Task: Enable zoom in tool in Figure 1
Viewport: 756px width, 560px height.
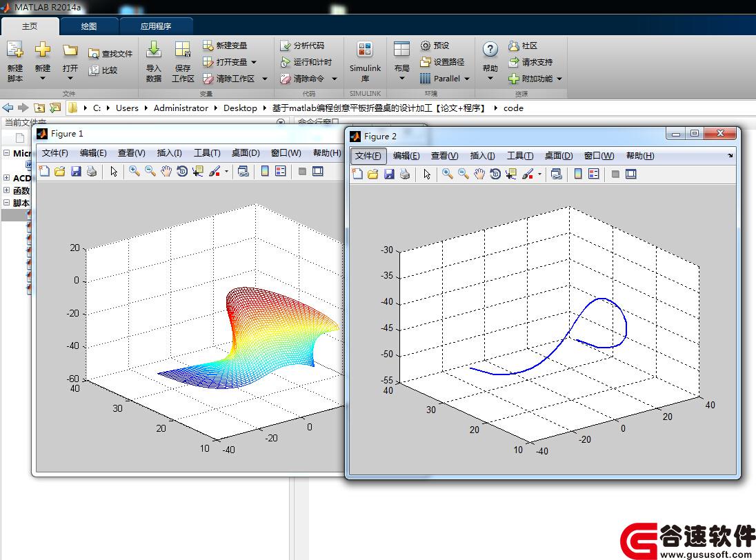Action: pyautogui.click(x=135, y=171)
